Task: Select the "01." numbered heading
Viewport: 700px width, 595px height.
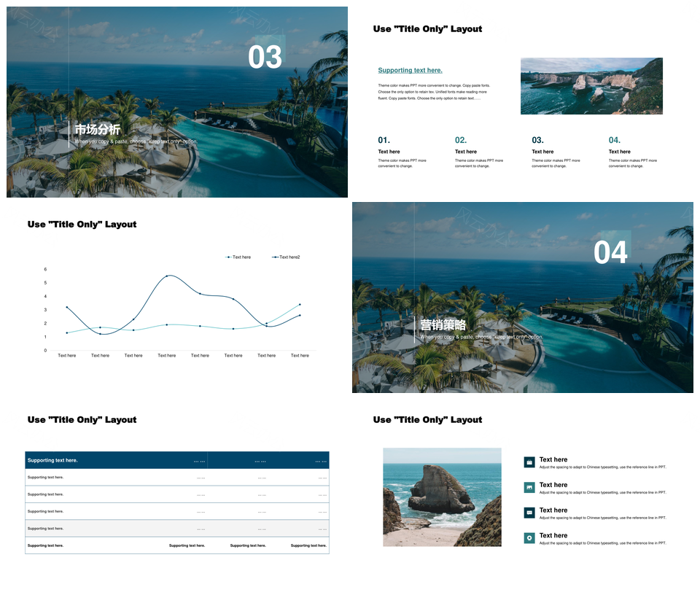Action: 384,140
